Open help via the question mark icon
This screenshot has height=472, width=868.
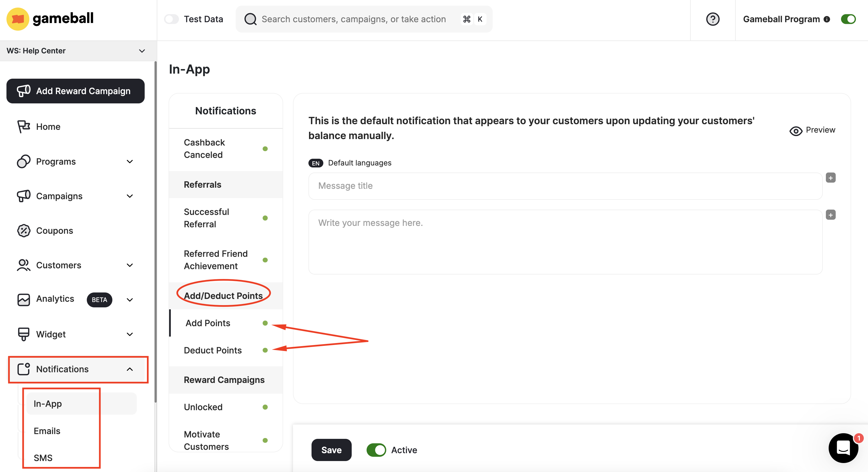point(713,19)
